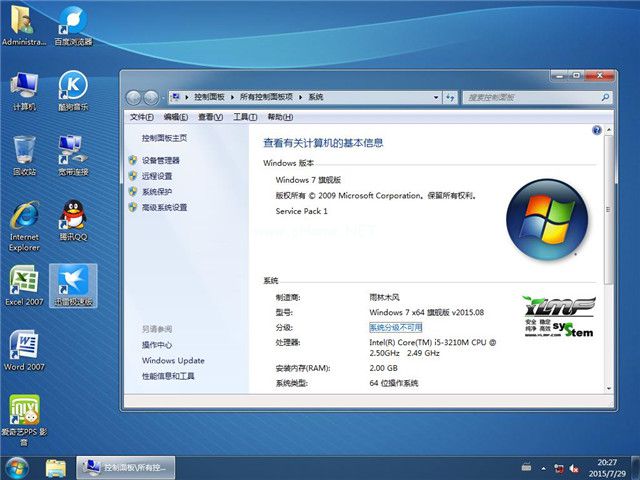
Task: Click the highlighted 迅雷极速版 desktop shortcut
Action: click(73, 286)
